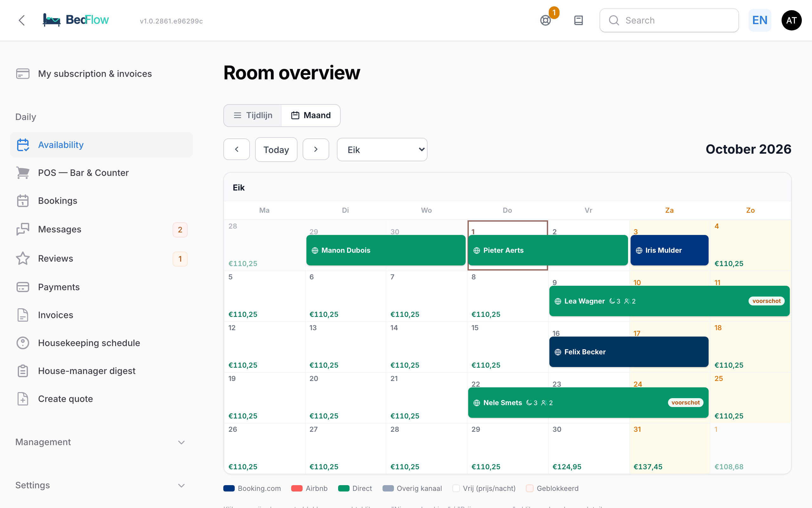The image size is (812, 508).
Task: Click the Bookings calendar icon
Action: tap(23, 201)
